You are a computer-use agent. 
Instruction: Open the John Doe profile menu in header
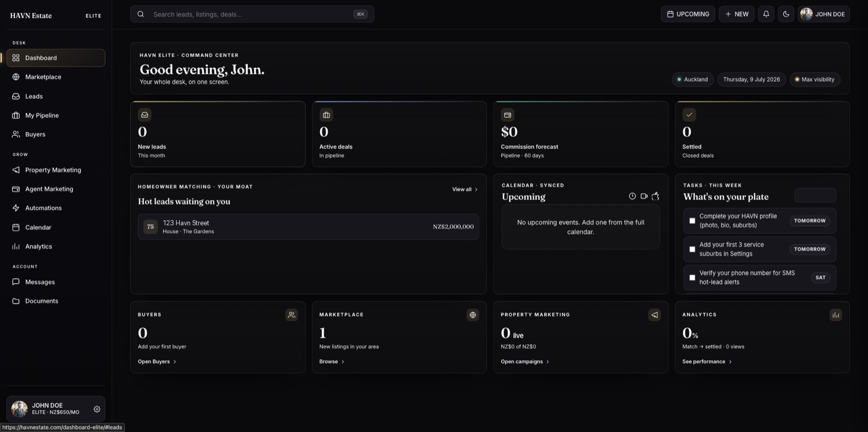(824, 14)
